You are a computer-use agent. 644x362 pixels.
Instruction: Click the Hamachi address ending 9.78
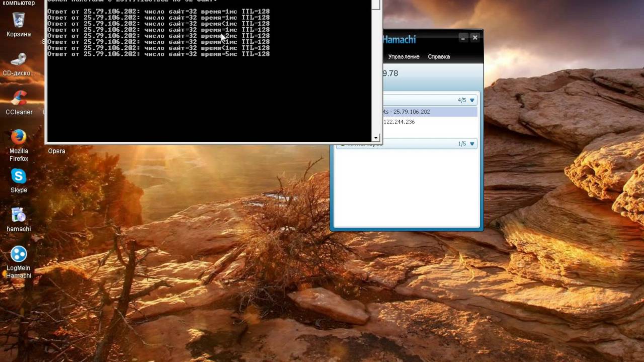(x=390, y=73)
